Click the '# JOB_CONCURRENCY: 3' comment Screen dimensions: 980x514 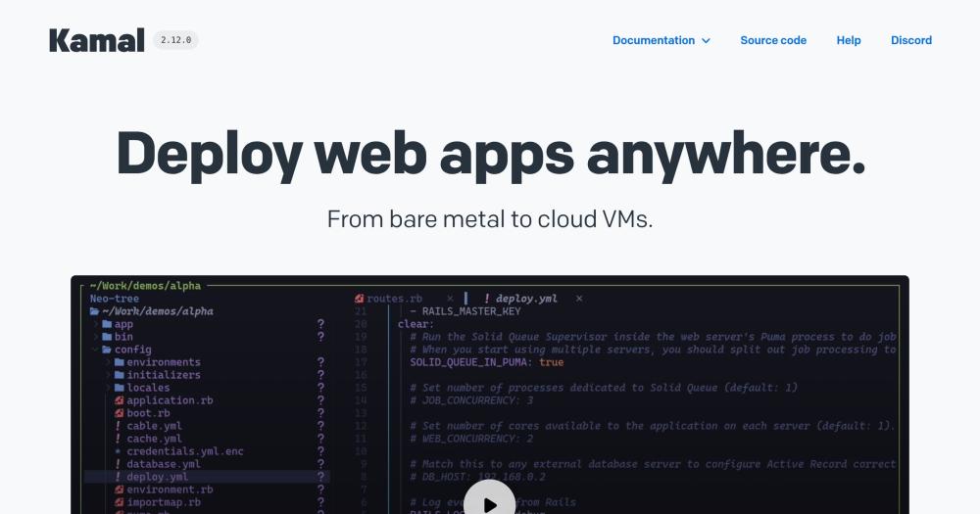coord(472,400)
